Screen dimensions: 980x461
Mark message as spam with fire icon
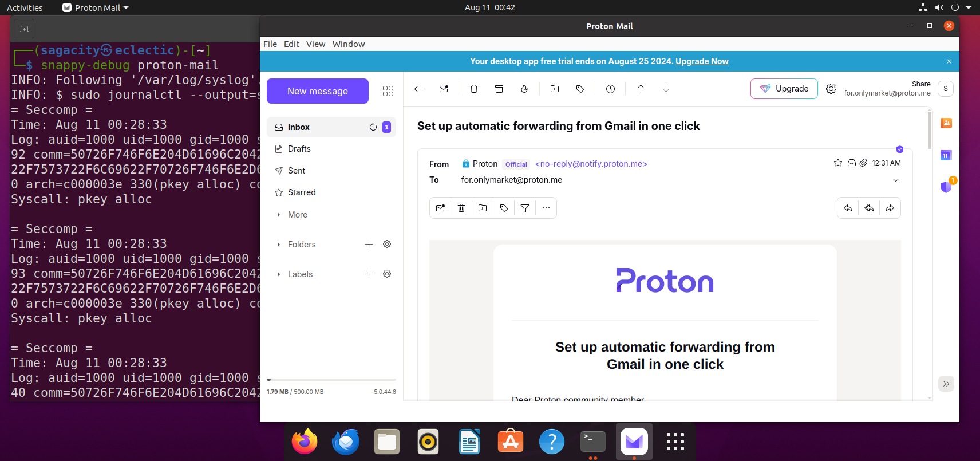pos(524,89)
